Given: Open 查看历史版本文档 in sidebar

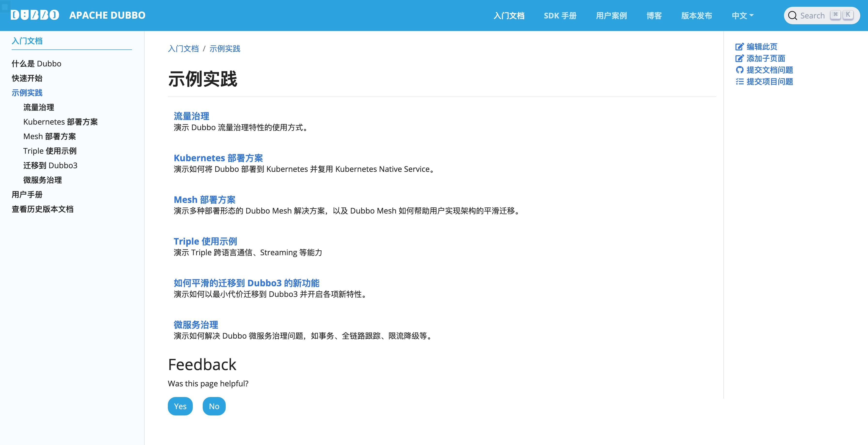Looking at the screenshot, I should 42,209.
